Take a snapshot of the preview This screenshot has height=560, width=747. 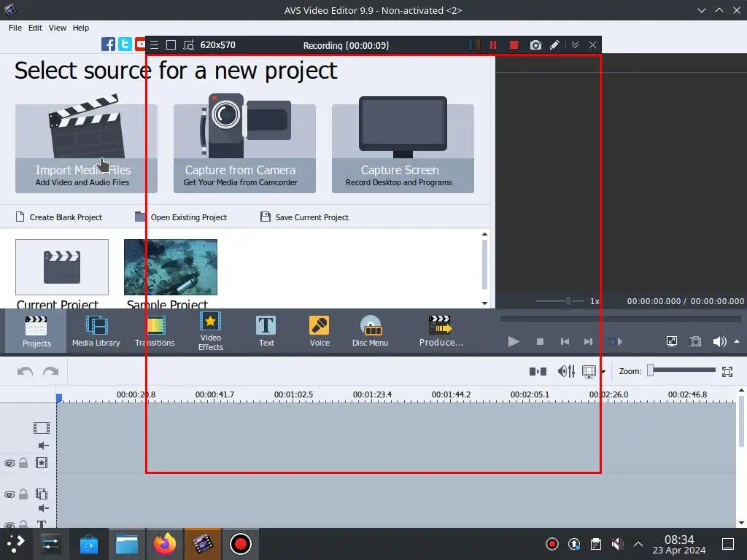point(695,341)
